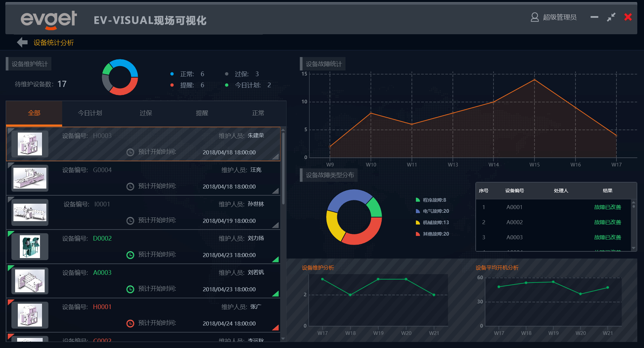This screenshot has height=348, width=644.
Task: Click the fullscreen toggle icon in title bar
Action: tap(611, 17)
